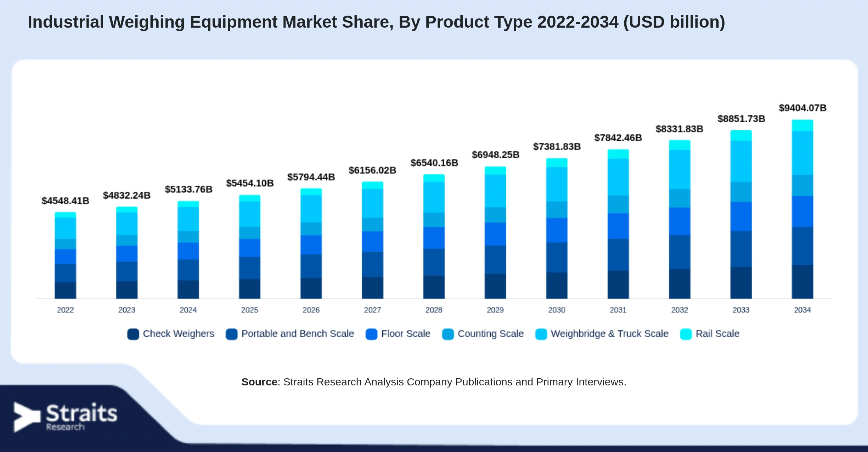Click the $5454.10B value label
Image resolution: width=868 pixels, height=452 pixels.
pos(250,183)
